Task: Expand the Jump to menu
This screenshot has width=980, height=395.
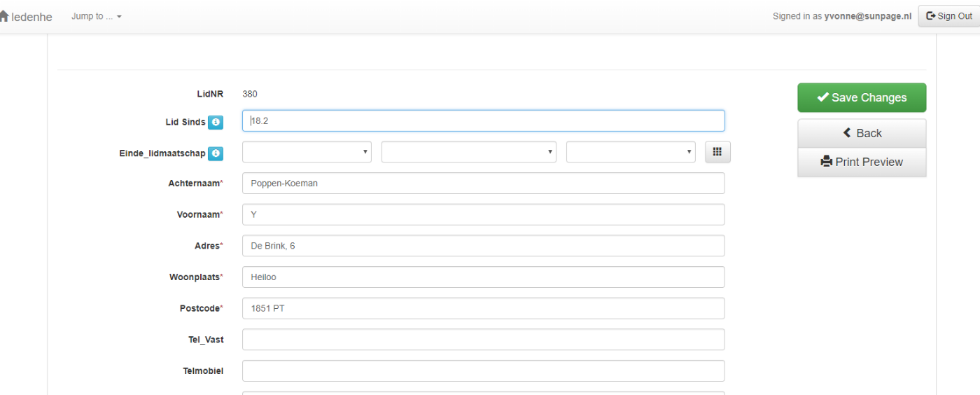Action: tap(97, 16)
